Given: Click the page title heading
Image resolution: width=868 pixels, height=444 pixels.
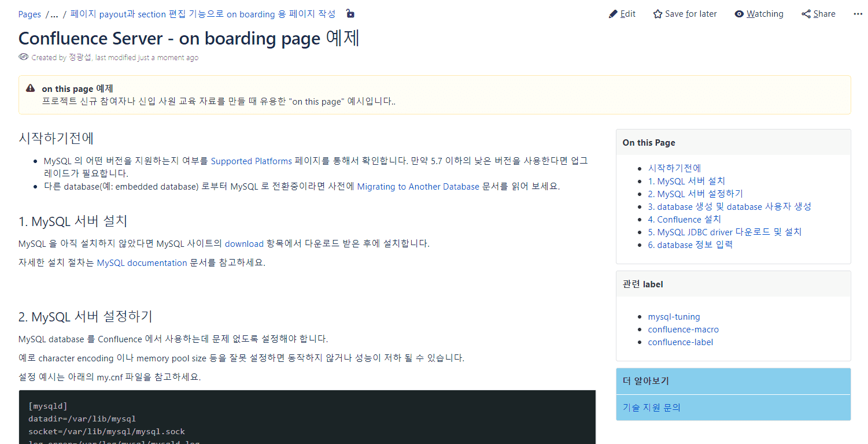Looking at the screenshot, I should click(189, 38).
